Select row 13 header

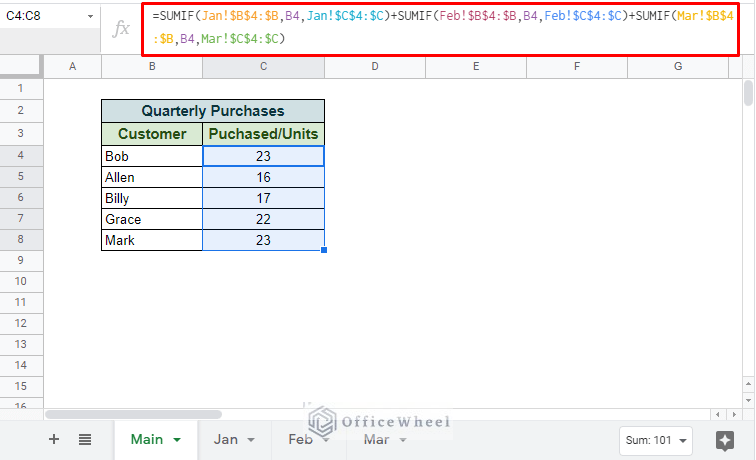[21, 344]
